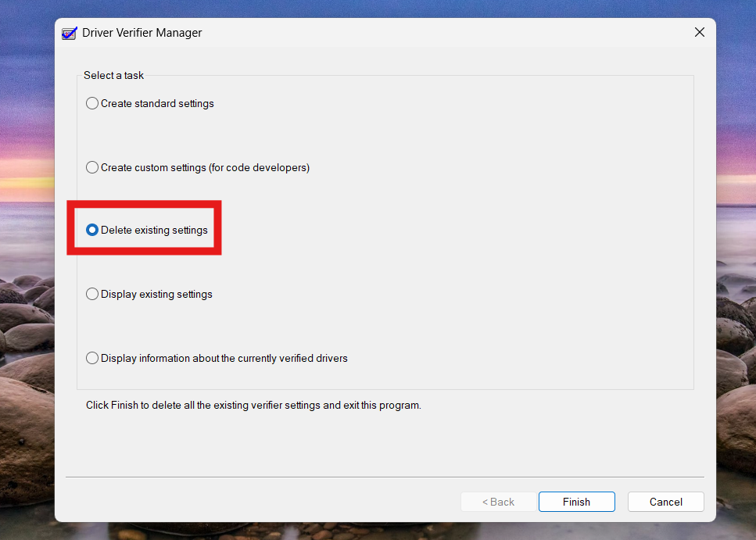Image resolution: width=756 pixels, height=540 pixels.
Task: Select the "Delete existing settings" option
Action: 92,229
